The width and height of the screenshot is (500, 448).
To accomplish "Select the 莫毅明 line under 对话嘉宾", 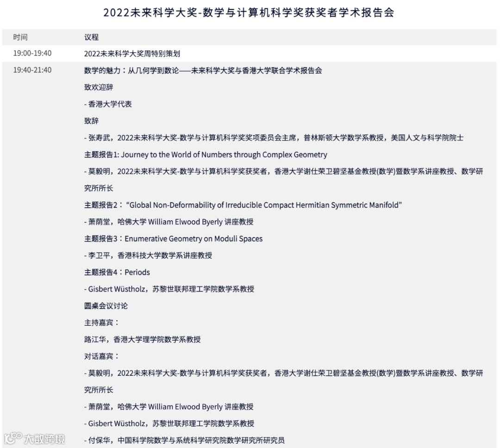I will [x=283, y=373].
